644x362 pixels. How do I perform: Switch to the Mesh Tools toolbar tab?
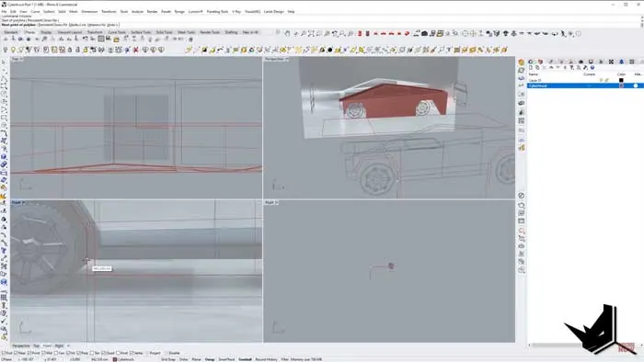coord(186,32)
